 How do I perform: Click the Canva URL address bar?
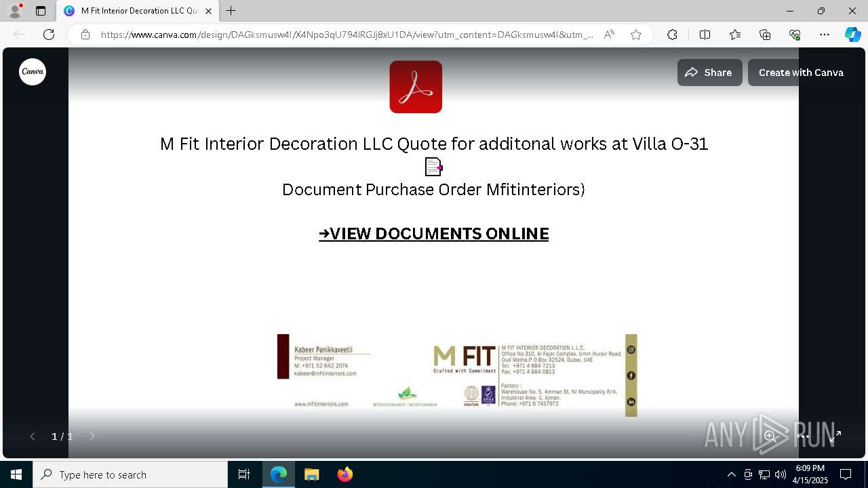click(x=347, y=35)
